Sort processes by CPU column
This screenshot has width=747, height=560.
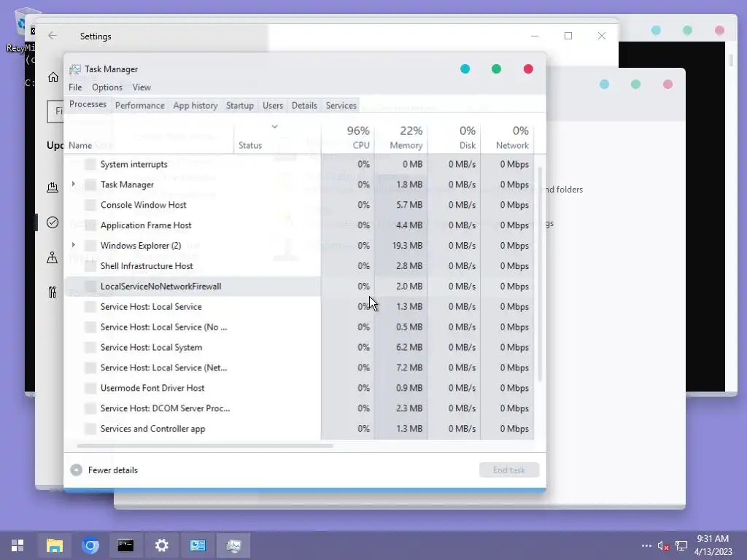(348, 137)
